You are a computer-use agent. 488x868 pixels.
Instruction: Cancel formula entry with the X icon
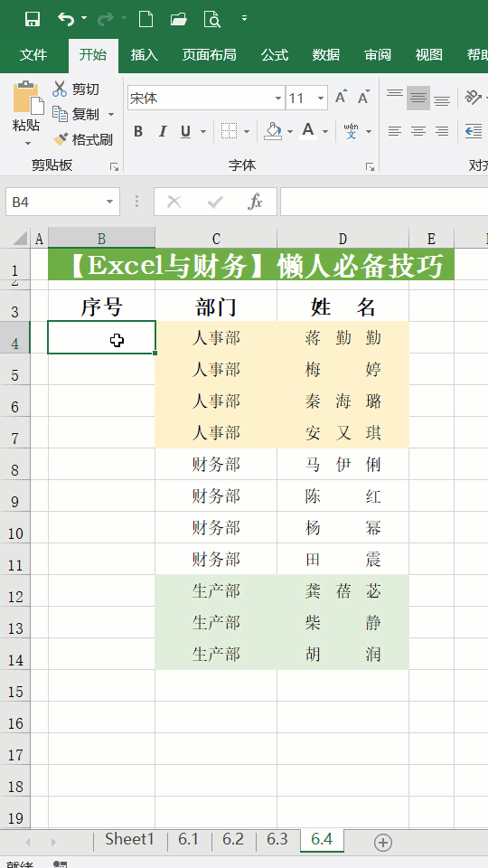[174, 202]
